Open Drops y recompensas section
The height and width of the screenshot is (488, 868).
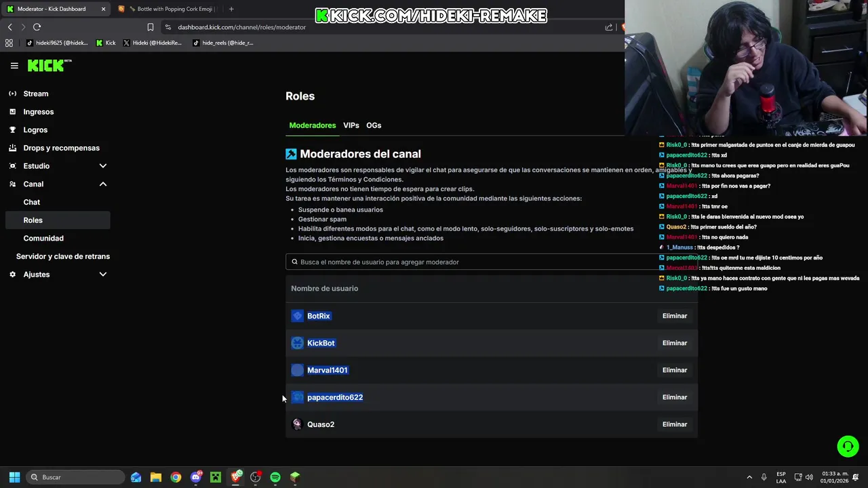(x=61, y=148)
